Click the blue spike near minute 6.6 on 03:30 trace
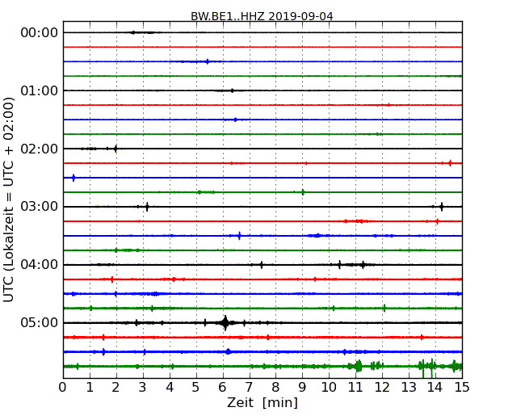Viewport: 525px width, 420px height. tap(239, 236)
